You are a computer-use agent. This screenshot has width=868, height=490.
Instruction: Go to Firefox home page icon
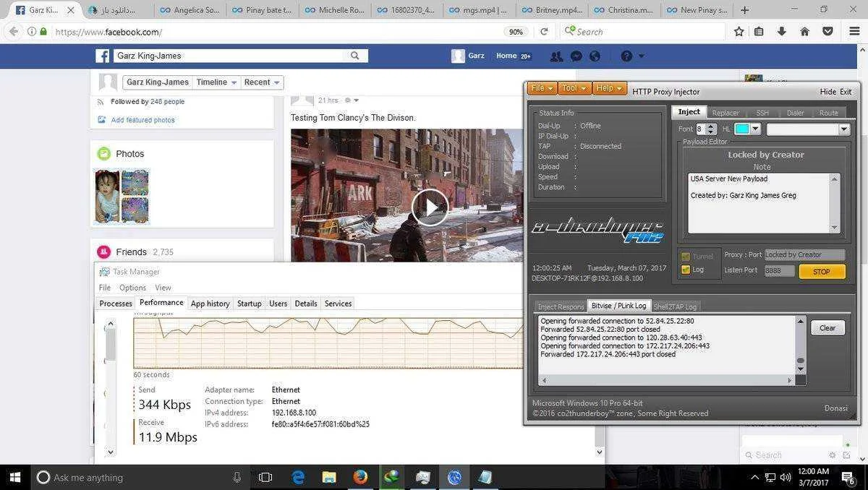point(804,32)
